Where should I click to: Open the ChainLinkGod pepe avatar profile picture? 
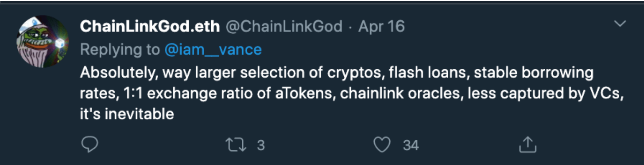(43, 41)
